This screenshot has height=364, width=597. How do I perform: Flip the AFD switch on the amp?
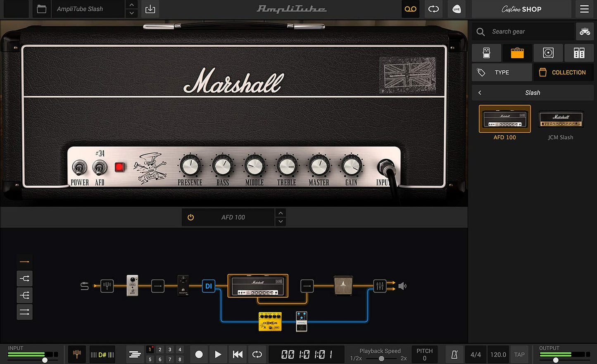coord(99,167)
